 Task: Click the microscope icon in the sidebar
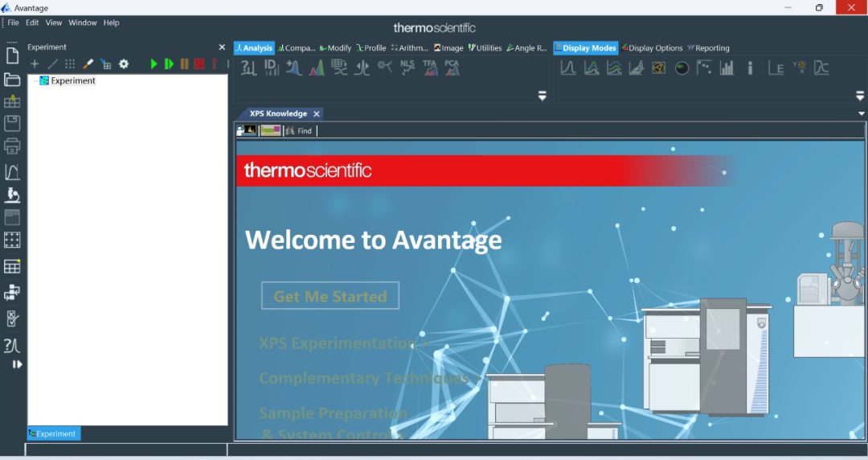12,195
